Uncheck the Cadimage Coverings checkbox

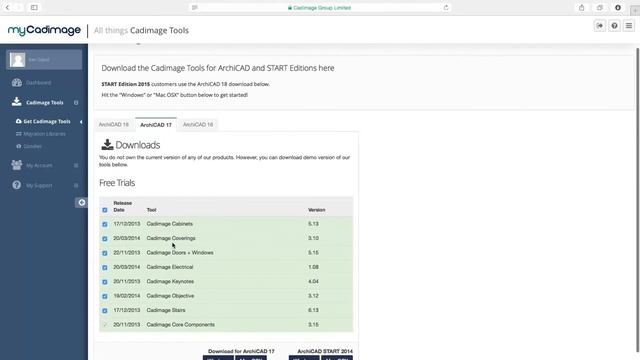coord(105,238)
